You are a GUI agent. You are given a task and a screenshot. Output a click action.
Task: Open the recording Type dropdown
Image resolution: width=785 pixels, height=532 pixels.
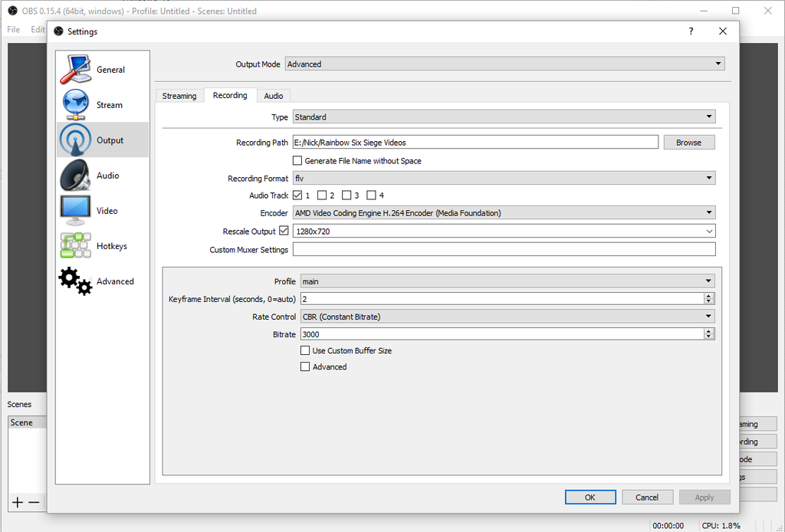coord(504,117)
